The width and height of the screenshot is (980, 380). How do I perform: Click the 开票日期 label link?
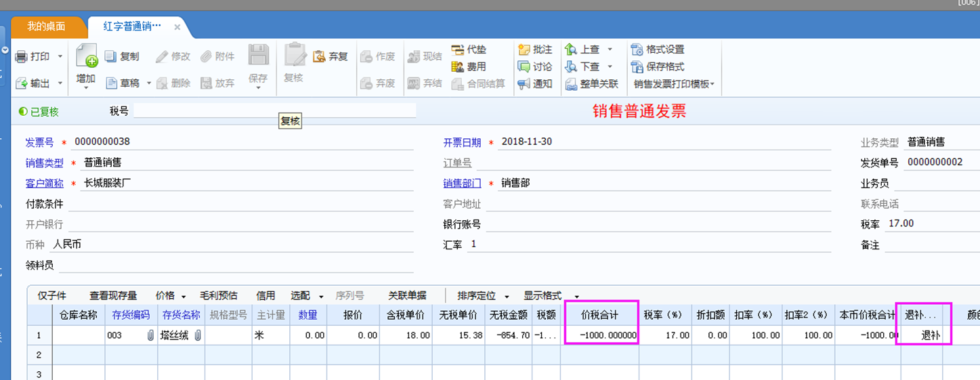(462, 142)
